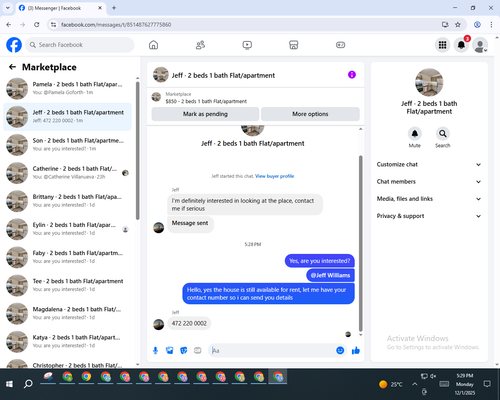Click More options button

(x=310, y=114)
